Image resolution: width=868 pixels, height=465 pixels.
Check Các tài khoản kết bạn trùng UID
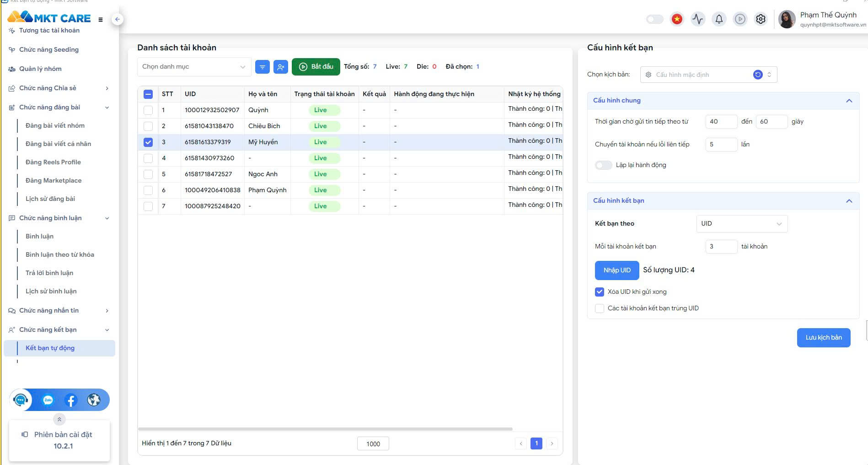[x=600, y=308]
